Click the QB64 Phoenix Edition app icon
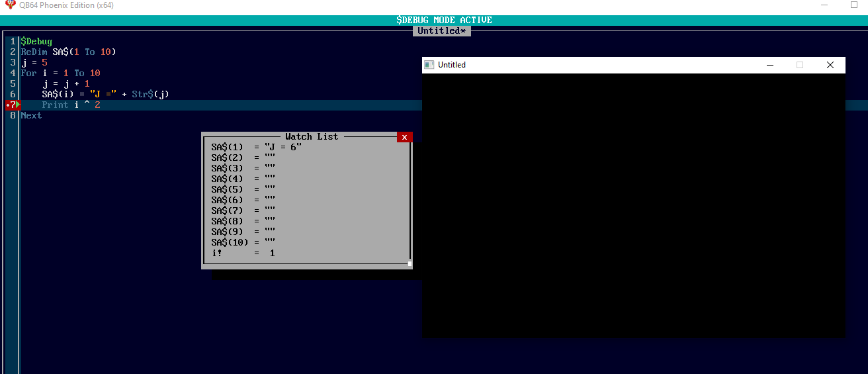 click(9, 5)
